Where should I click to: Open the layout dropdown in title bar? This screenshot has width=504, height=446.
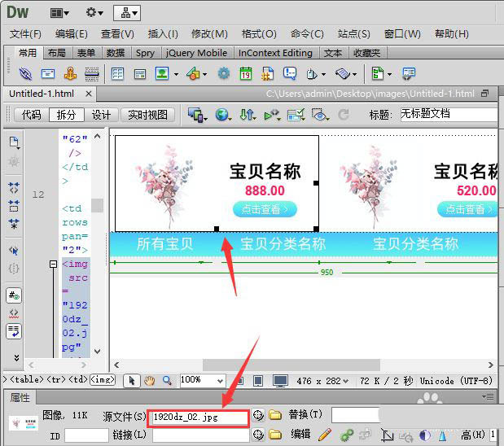[x=59, y=13]
